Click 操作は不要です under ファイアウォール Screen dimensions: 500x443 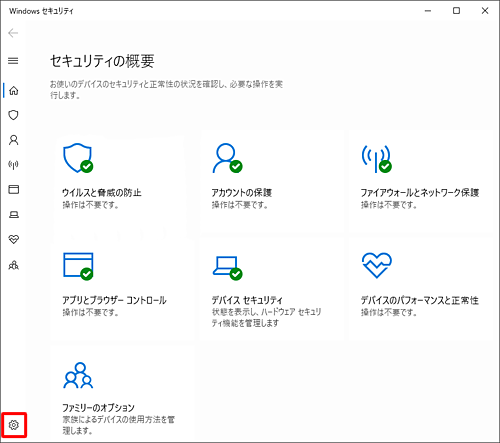[x=389, y=205]
